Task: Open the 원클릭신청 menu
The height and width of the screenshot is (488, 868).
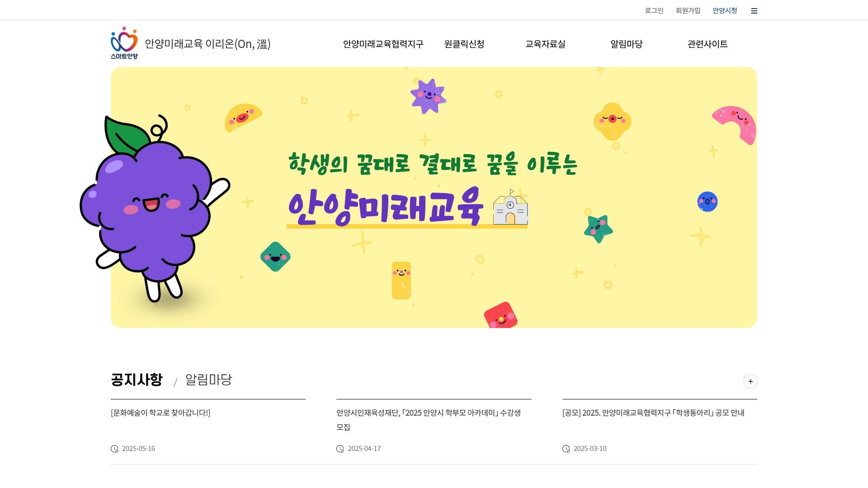Action: [x=464, y=44]
